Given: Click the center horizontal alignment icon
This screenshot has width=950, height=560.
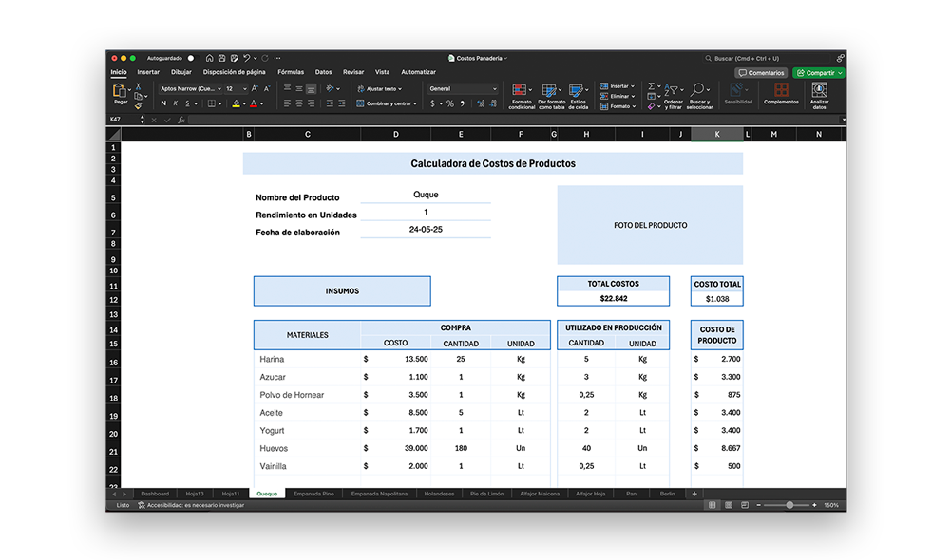Looking at the screenshot, I should [298, 103].
